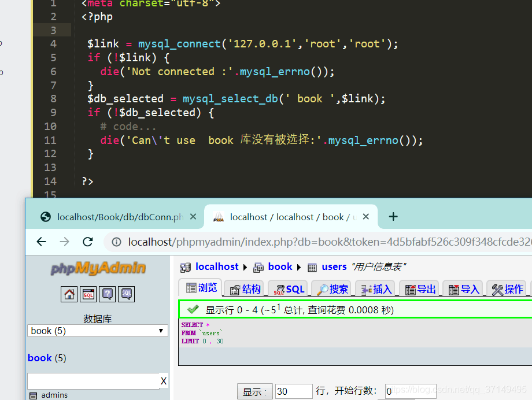Click the book database breadcrumb link

pos(280,266)
